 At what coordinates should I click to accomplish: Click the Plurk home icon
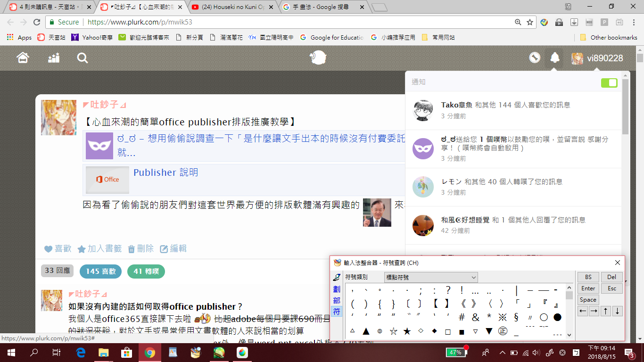coord(23,58)
